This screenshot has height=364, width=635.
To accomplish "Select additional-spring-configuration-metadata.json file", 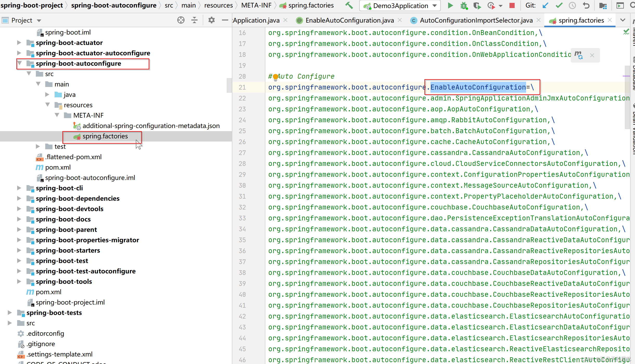I will tap(151, 126).
